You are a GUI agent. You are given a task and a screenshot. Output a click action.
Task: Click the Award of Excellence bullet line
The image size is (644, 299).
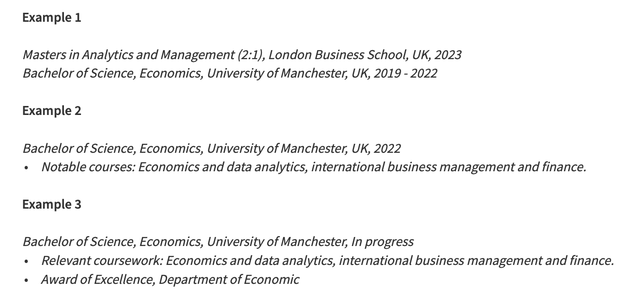(x=170, y=280)
